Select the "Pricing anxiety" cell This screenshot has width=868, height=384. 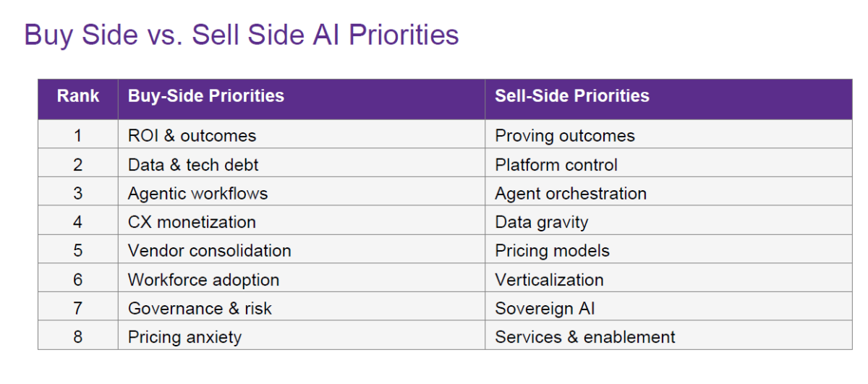184,337
